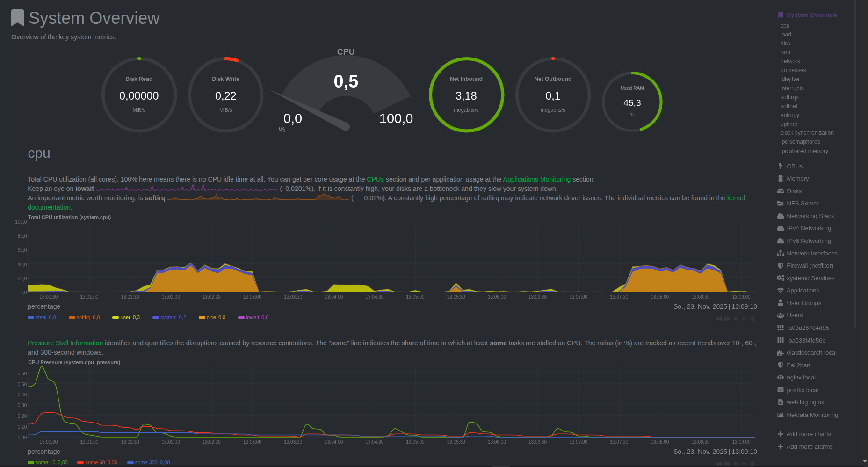868x467 pixels.
Task: Click the resize handle of the CPU utilization chart
Action: [x=752, y=319]
